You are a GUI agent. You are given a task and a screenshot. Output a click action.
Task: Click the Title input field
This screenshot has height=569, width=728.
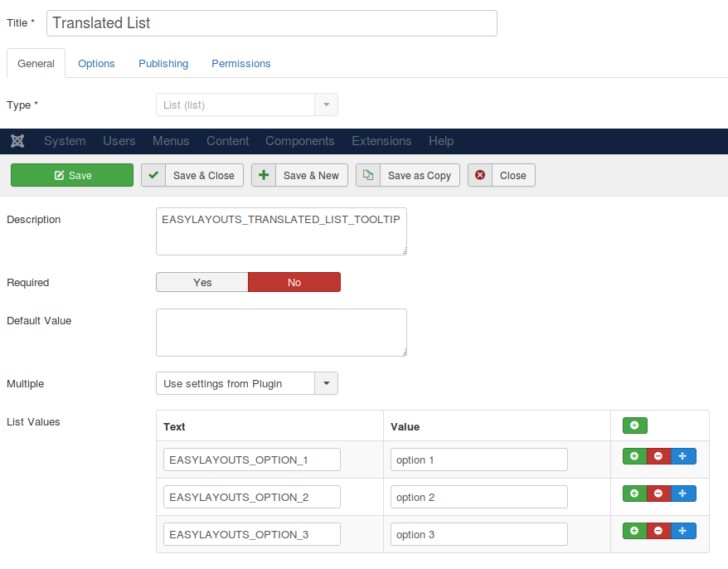click(x=272, y=23)
